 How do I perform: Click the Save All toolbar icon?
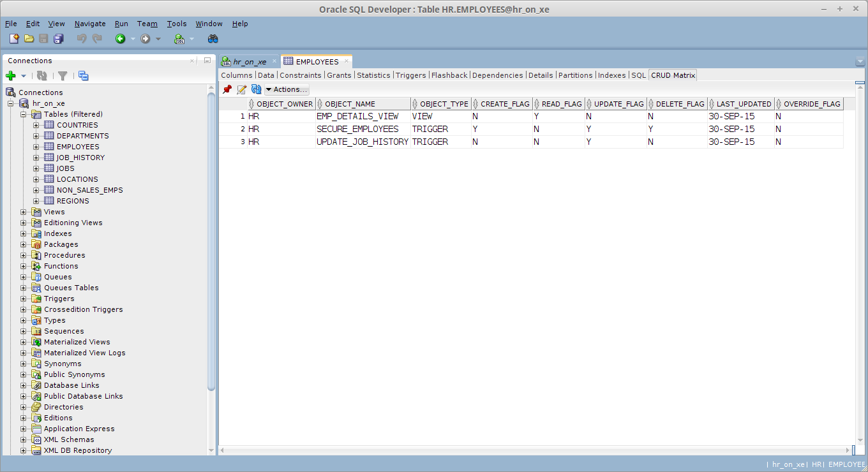click(x=58, y=39)
